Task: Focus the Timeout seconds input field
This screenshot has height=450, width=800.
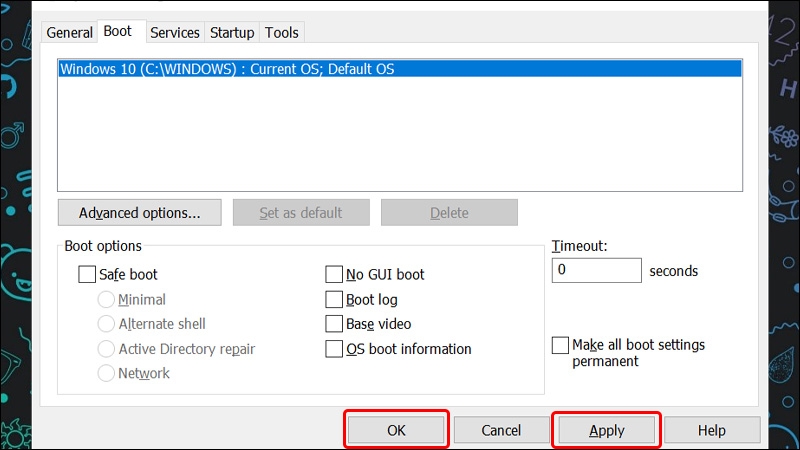Action: (x=596, y=270)
